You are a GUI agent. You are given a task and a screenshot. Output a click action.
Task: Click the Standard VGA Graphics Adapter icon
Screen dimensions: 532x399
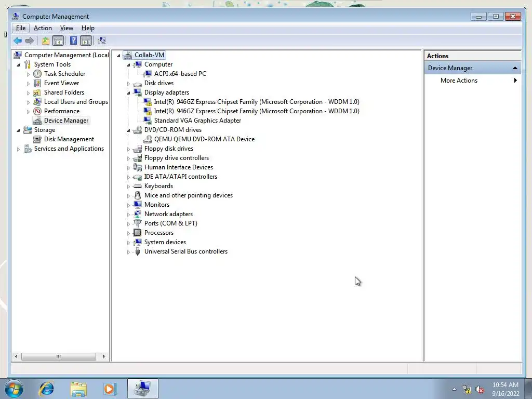[148, 121]
